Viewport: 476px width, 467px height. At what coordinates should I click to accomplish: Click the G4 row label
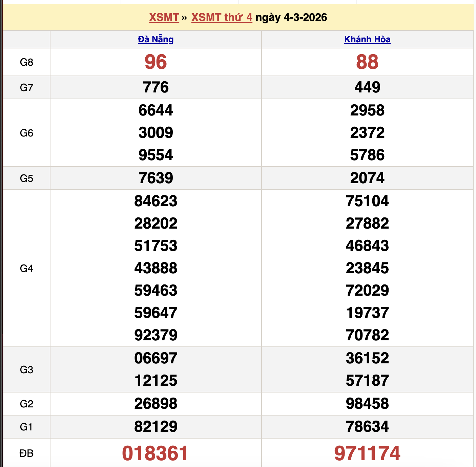tap(26, 269)
